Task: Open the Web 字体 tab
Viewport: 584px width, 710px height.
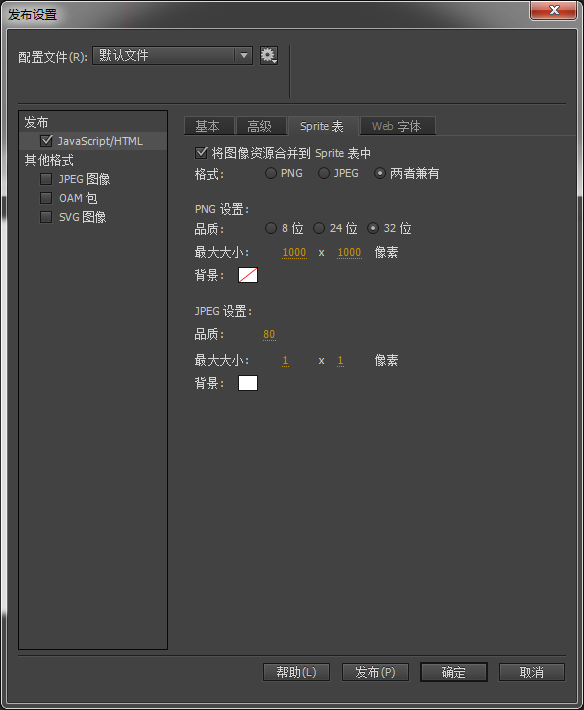Action: (397, 126)
